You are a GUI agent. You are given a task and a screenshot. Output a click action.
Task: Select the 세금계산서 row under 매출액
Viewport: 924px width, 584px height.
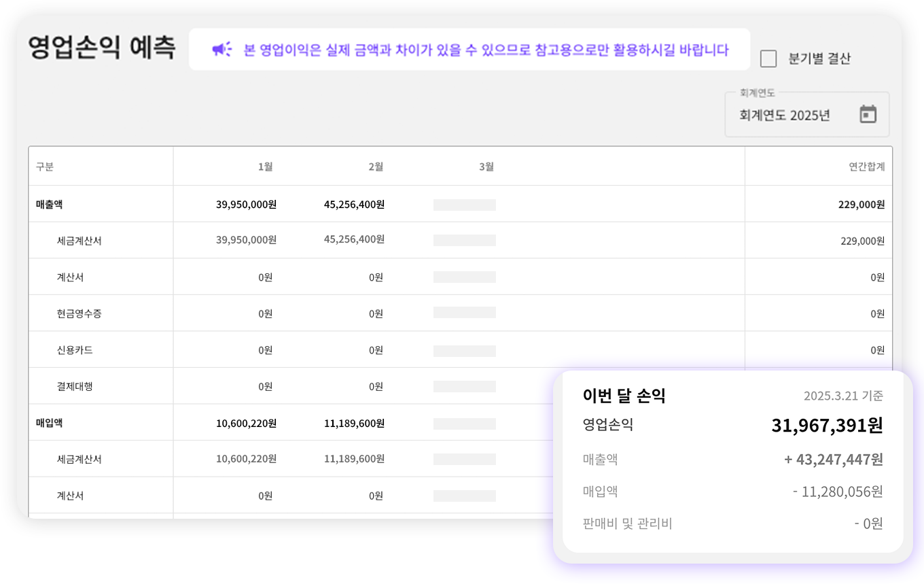tap(460, 241)
